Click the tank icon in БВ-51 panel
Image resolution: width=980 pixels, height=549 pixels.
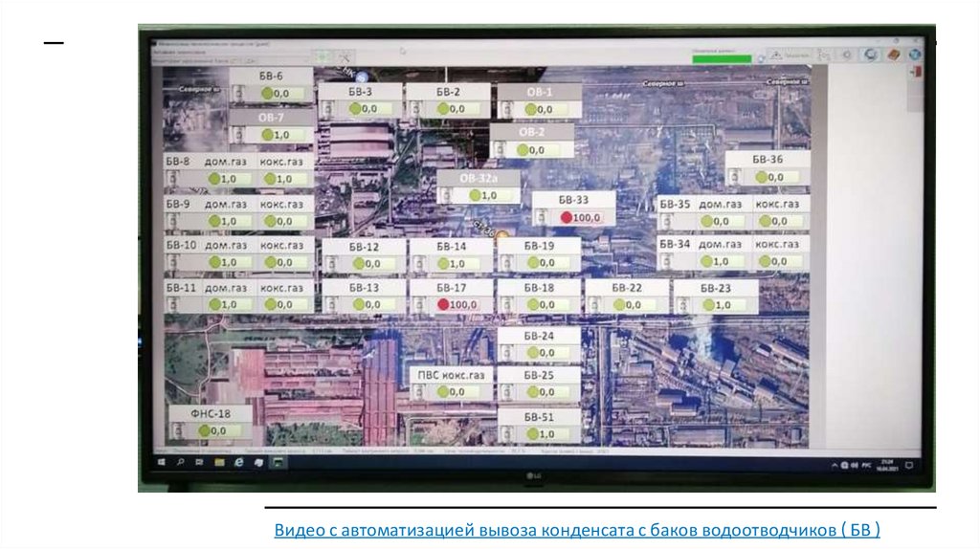[507, 433]
